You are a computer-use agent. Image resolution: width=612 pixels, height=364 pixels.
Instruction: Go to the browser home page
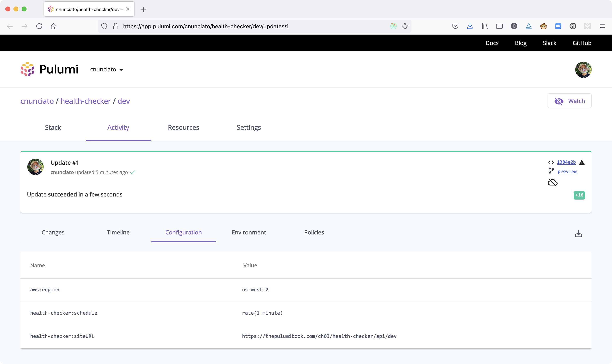point(54,26)
